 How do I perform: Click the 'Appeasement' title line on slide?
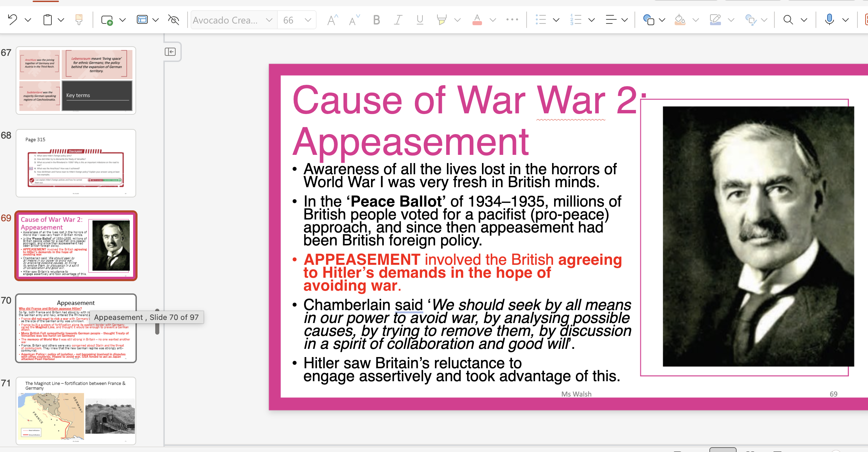click(x=411, y=142)
